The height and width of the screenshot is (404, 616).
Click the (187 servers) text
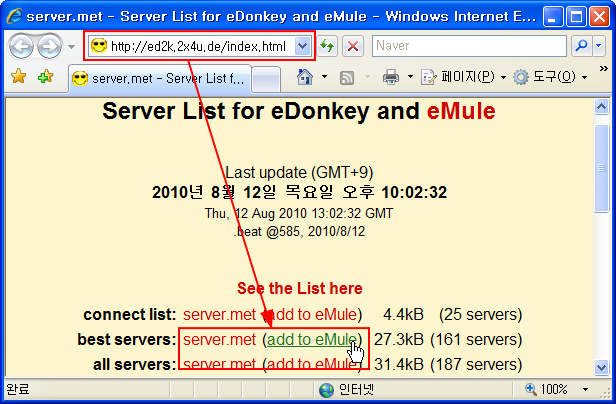(x=476, y=365)
